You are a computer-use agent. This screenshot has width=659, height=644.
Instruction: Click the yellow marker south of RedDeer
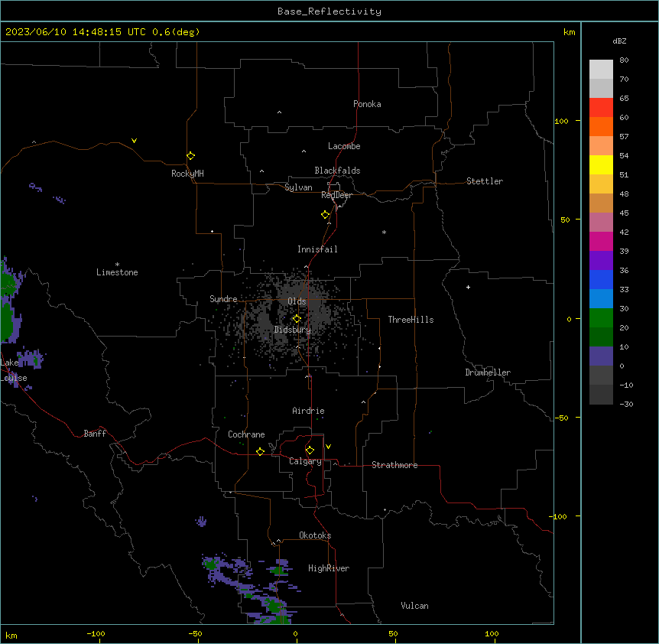325,214
